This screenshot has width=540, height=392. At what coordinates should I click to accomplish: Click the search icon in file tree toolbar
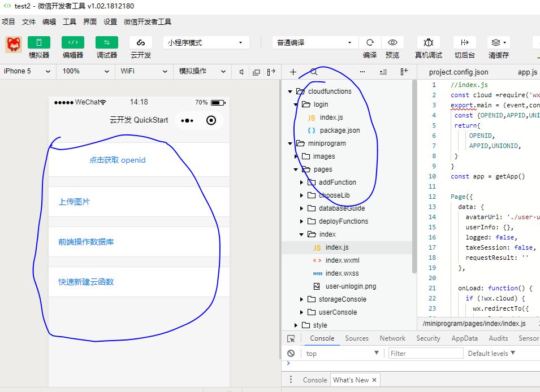313,72
